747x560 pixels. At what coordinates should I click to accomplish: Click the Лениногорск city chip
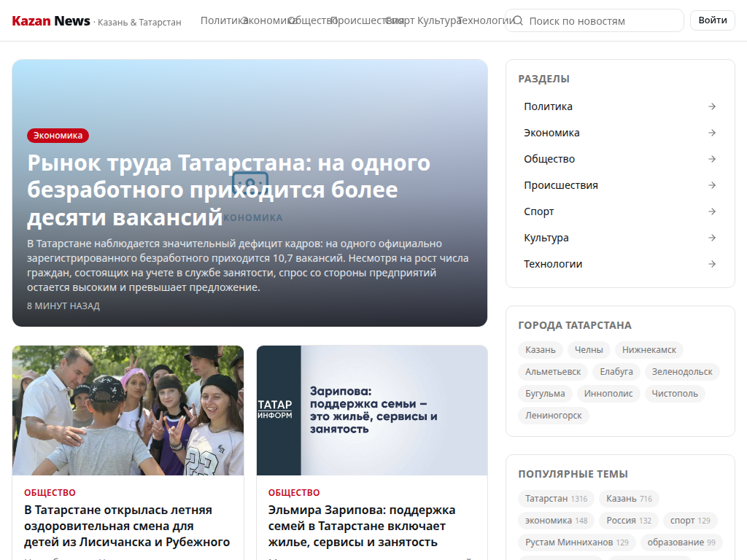(554, 415)
